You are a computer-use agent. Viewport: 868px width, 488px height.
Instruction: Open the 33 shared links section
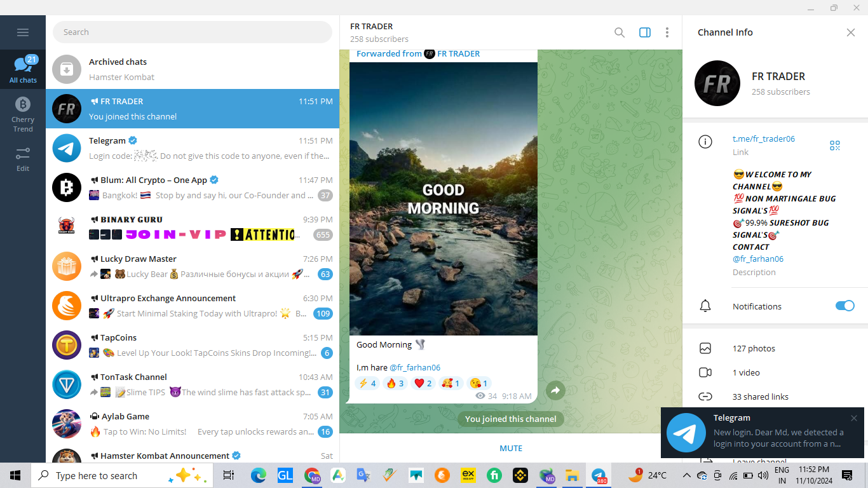coord(775,396)
